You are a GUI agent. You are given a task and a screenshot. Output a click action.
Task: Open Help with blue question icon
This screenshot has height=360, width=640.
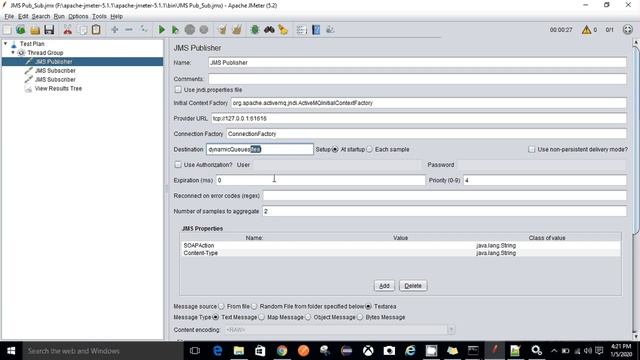click(316, 30)
